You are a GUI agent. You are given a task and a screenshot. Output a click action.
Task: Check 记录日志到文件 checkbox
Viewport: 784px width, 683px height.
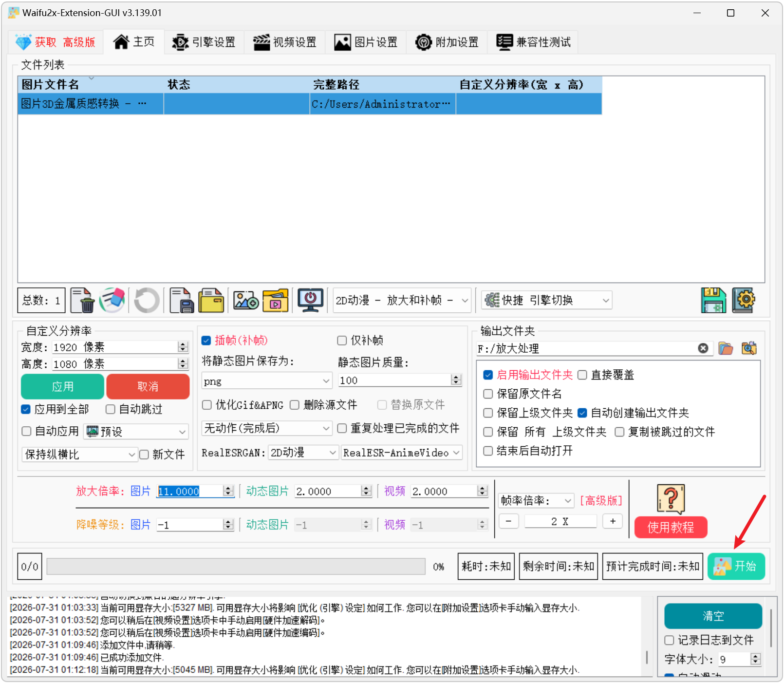click(670, 640)
